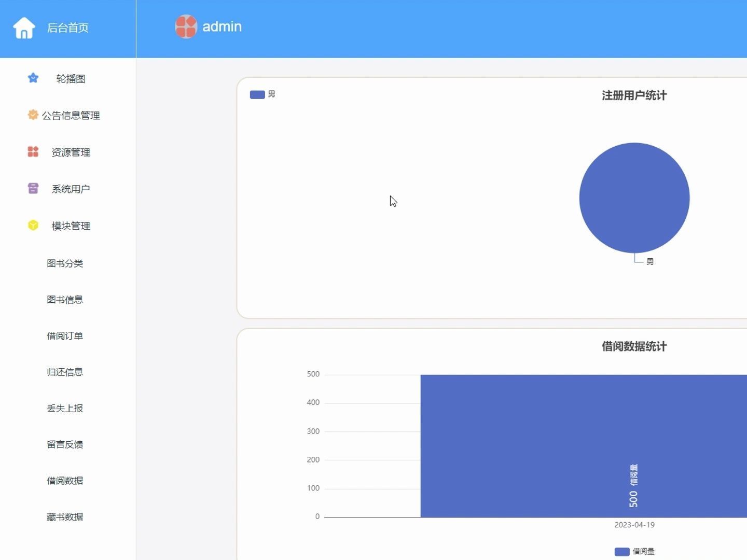Click the 100 y-axis label
The height and width of the screenshot is (560, 747).
[313, 488]
